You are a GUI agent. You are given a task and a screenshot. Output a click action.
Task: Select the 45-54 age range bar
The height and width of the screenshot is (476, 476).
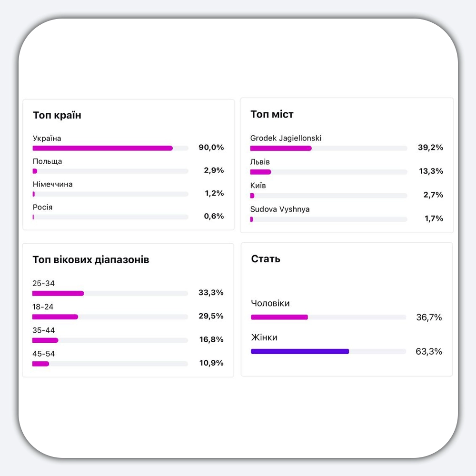pyautogui.click(x=110, y=364)
